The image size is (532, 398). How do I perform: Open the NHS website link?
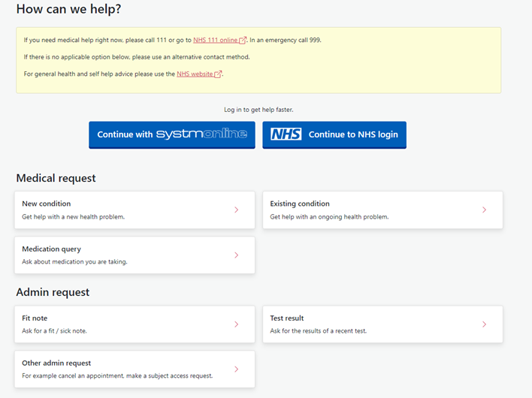[195, 74]
